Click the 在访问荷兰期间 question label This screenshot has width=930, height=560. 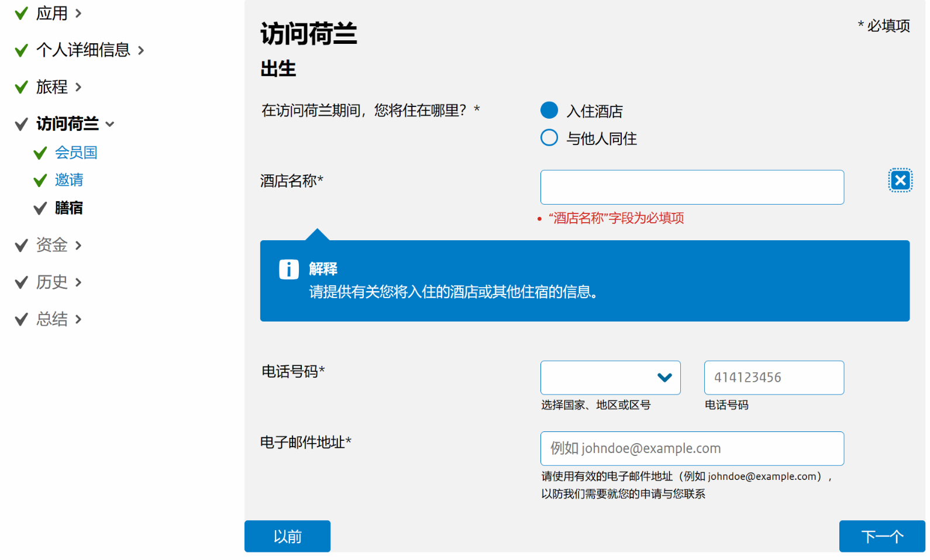pos(371,110)
